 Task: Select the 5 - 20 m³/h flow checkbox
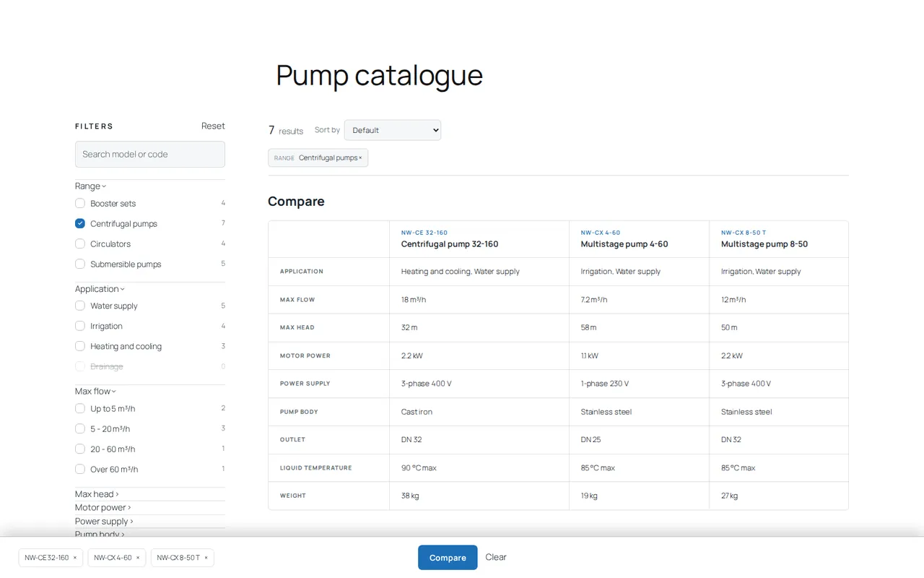[x=80, y=429]
